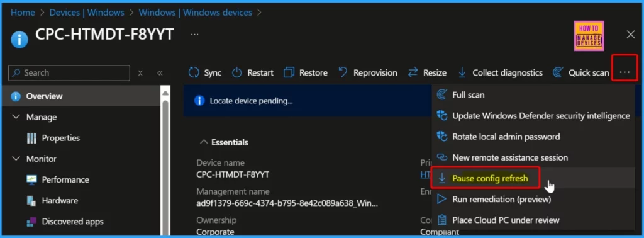Collapse the Essentials section

click(x=203, y=142)
